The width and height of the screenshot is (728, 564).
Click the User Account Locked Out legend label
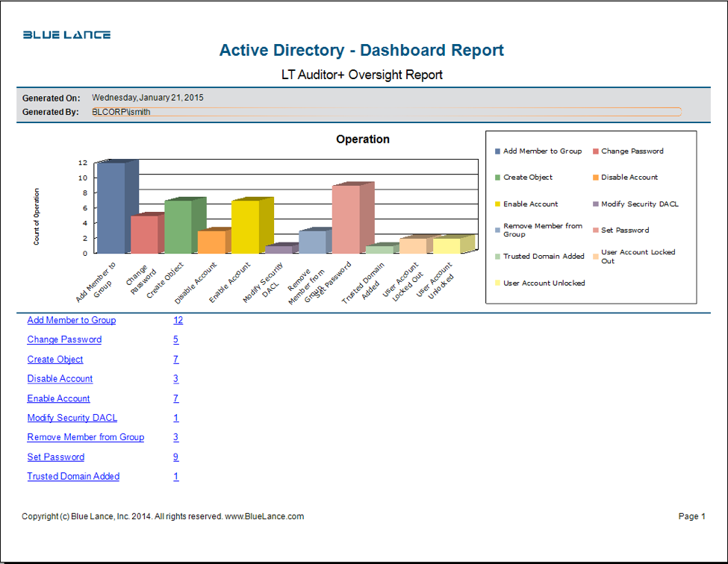(x=638, y=257)
